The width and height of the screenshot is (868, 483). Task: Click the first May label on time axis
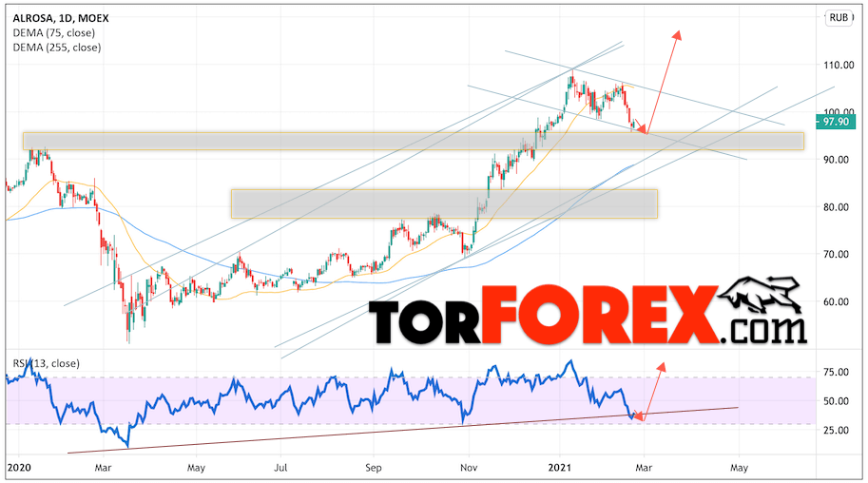point(196,468)
